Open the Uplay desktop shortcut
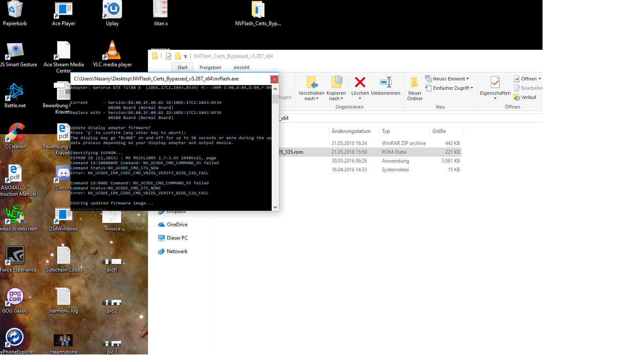This screenshot has height=362, width=644. pyautogui.click(x=112, y=13)
